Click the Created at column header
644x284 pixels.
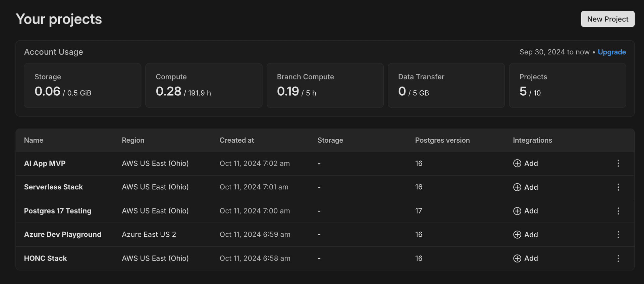[x=236, y=140]
